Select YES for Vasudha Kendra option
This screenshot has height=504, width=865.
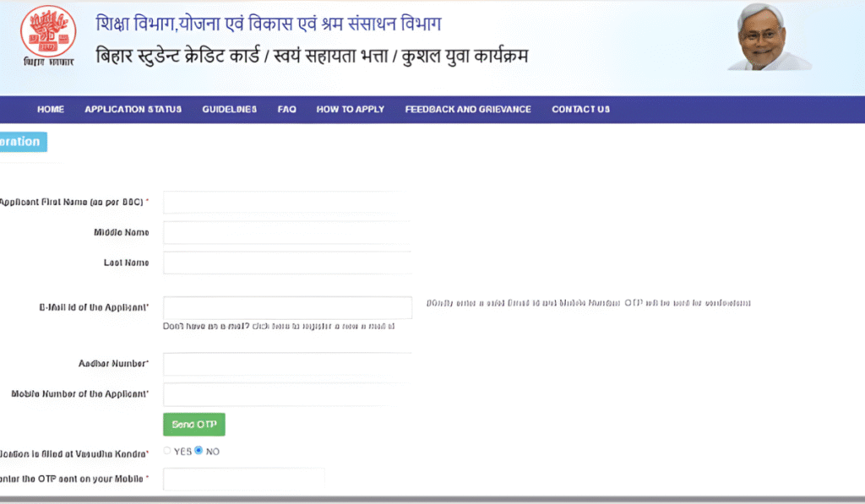[167, 451]
